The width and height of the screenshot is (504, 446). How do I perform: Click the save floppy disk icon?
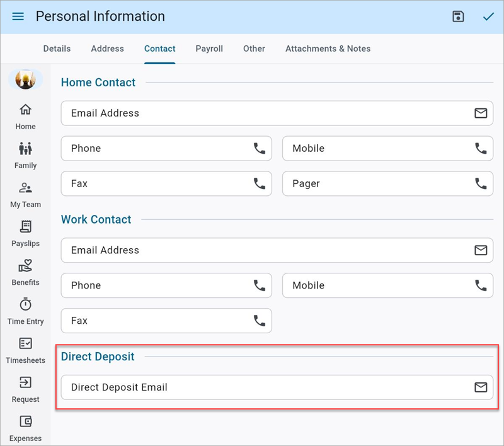tap(459, 17)
